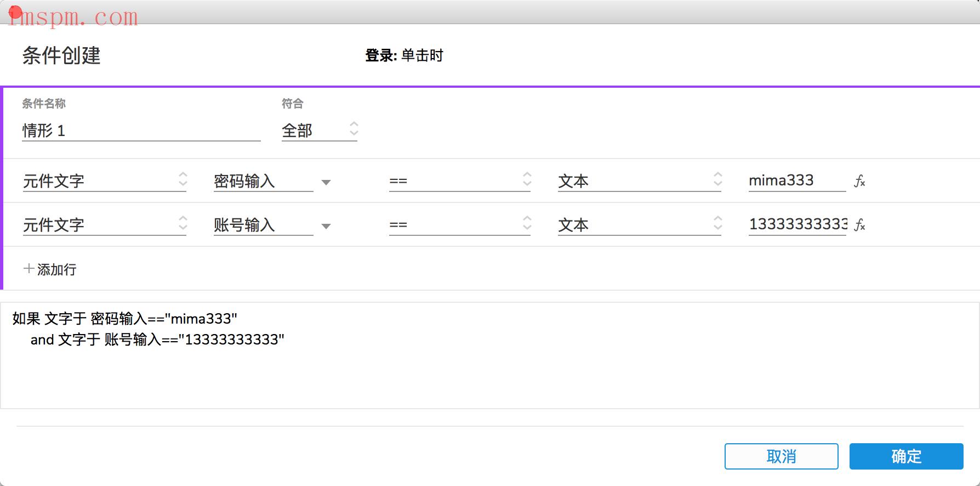Viewport: 980px width, 486px height.
Task: Focus the 条件名称 field 情形 1
Action: click(x=141, y=131)
